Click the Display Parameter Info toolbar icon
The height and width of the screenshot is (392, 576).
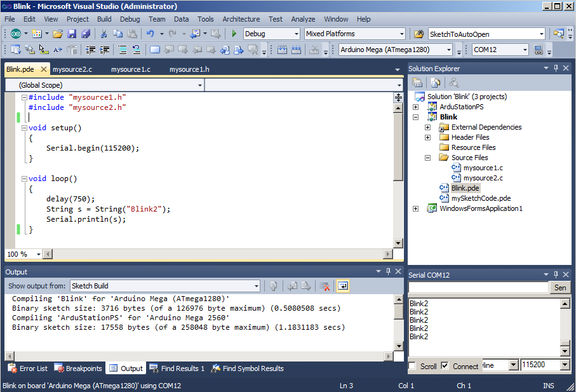pyautogui.click(x=30, y=50)
